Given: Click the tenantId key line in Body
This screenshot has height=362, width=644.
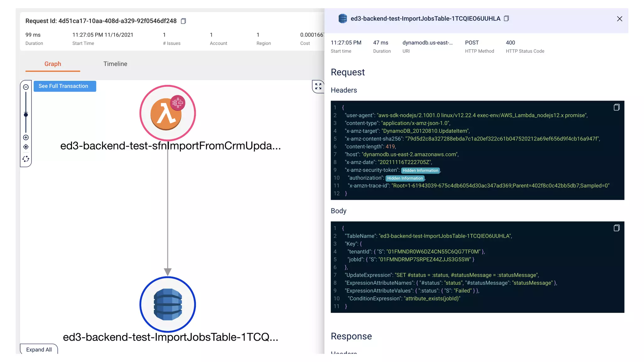Looking at the screenshot, I should click(416, 252).
